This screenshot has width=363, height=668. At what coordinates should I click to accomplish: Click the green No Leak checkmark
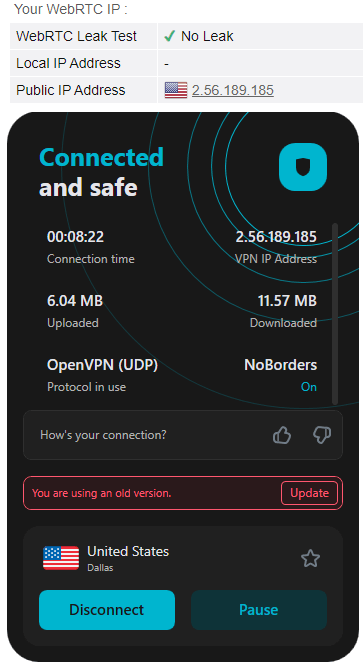[170, 37]
